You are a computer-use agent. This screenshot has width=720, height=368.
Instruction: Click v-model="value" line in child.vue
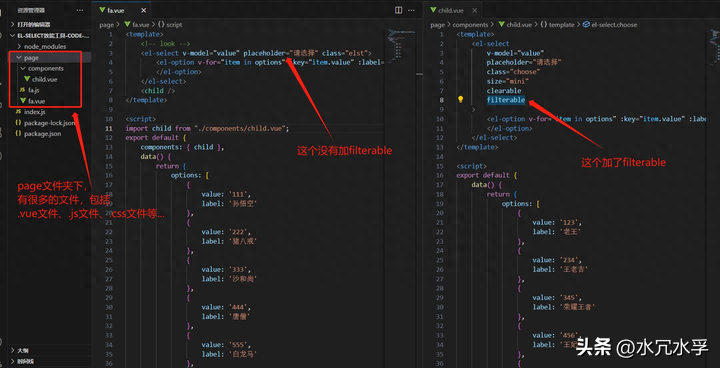click(515, 53)
